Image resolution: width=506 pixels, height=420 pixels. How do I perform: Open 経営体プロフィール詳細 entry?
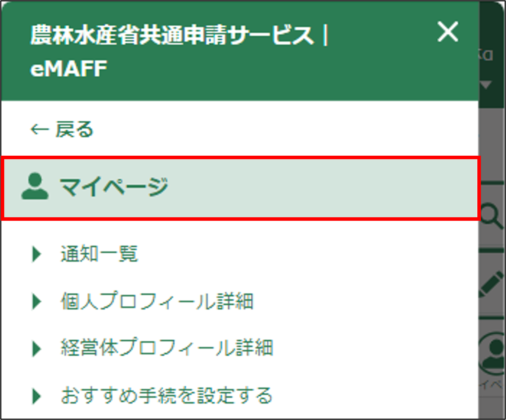[x=167, y=348]
